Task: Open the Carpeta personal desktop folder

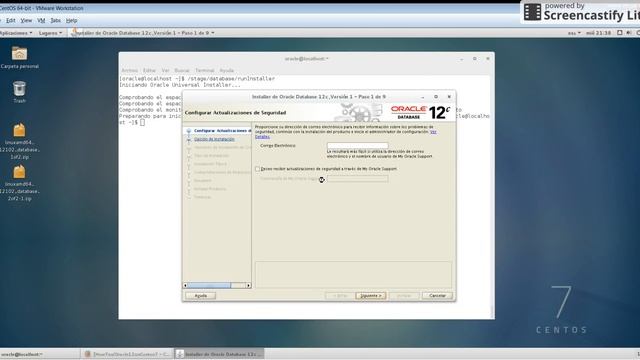Action: point(19,58)
